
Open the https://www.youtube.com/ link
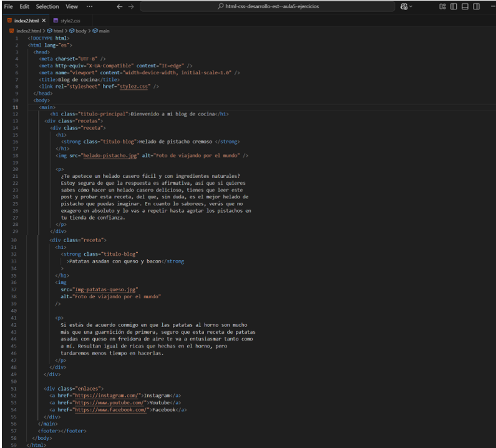click(110, 402)
